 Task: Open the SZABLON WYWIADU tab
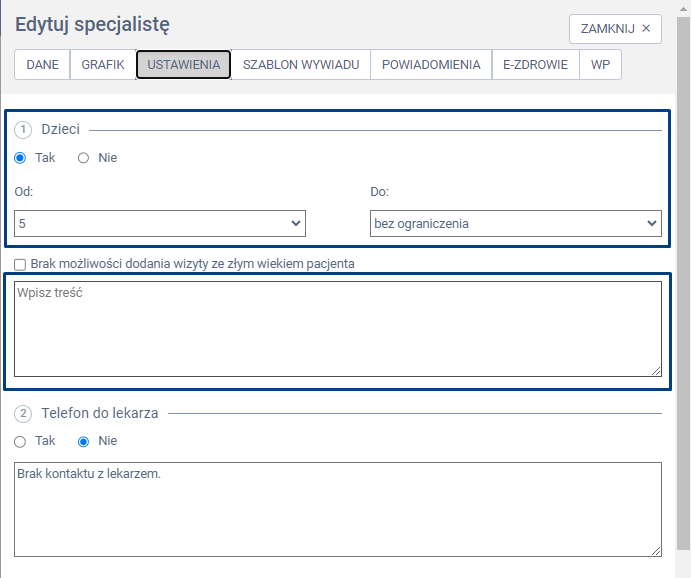click(301, 65)
